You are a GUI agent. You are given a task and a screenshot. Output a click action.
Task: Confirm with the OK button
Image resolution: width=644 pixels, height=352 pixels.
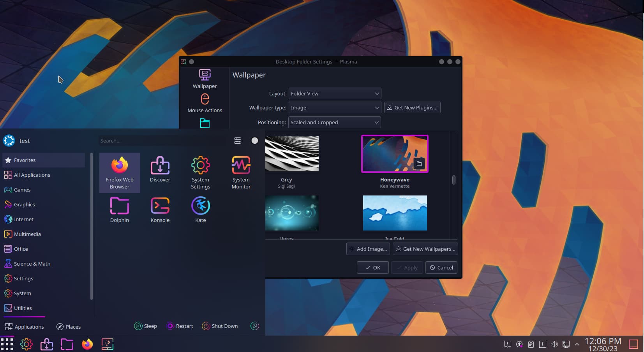(373, 268)
